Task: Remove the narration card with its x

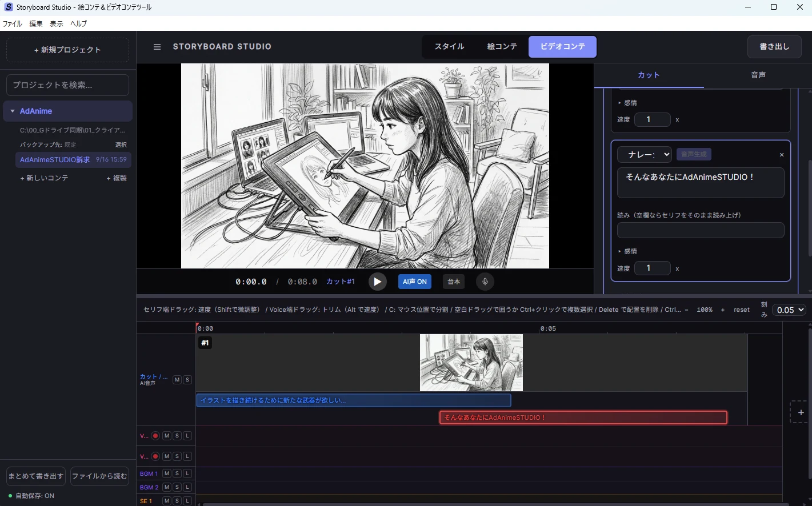Action: point(782,155)
